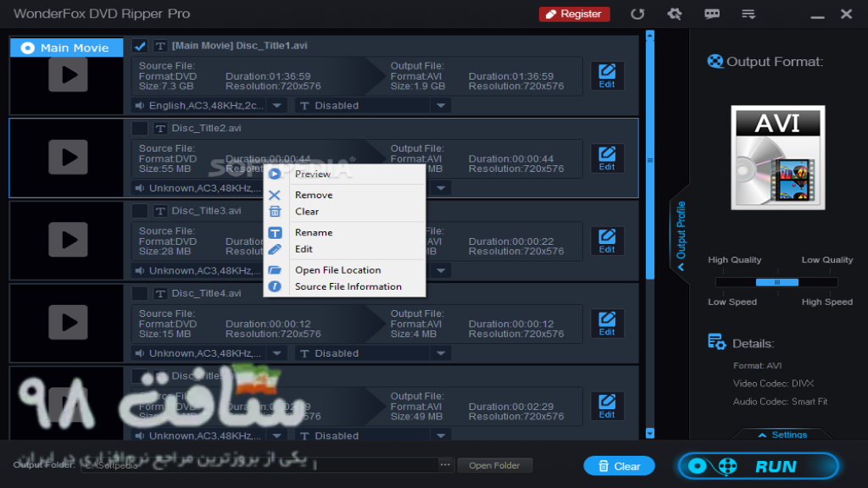Click the title list vertical scrollbar thumb
The image size is (868, 488).
[650, 159]
